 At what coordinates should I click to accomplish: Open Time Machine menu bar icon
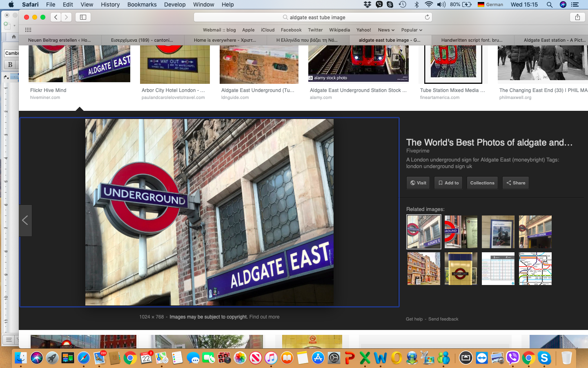403,4
